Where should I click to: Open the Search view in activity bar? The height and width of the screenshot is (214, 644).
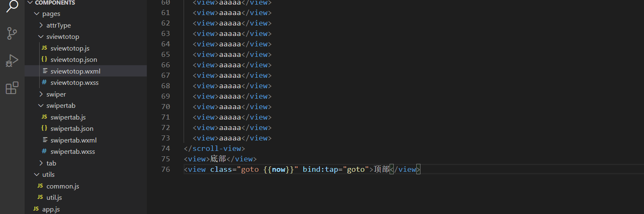(x=12, y=5)
